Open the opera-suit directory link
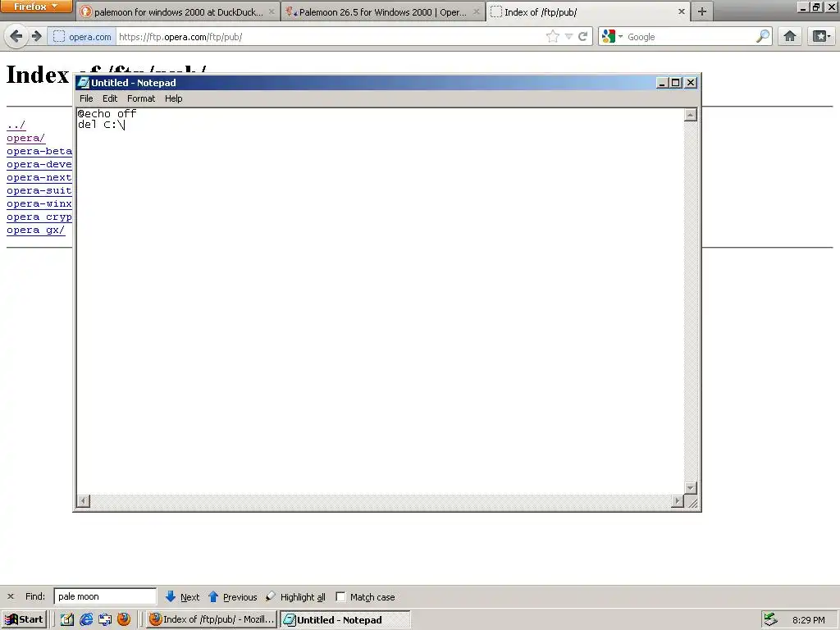This screenshot has width=840, height=630. click(x=39, y=190)
